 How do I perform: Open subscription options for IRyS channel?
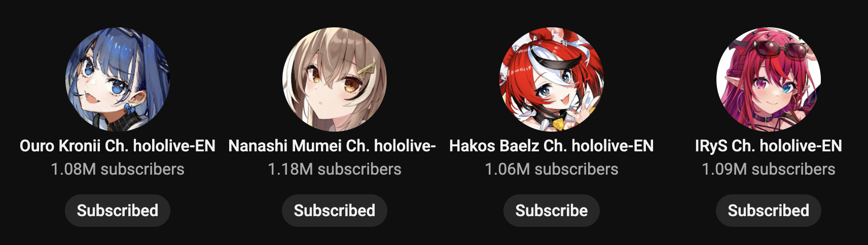769,211
